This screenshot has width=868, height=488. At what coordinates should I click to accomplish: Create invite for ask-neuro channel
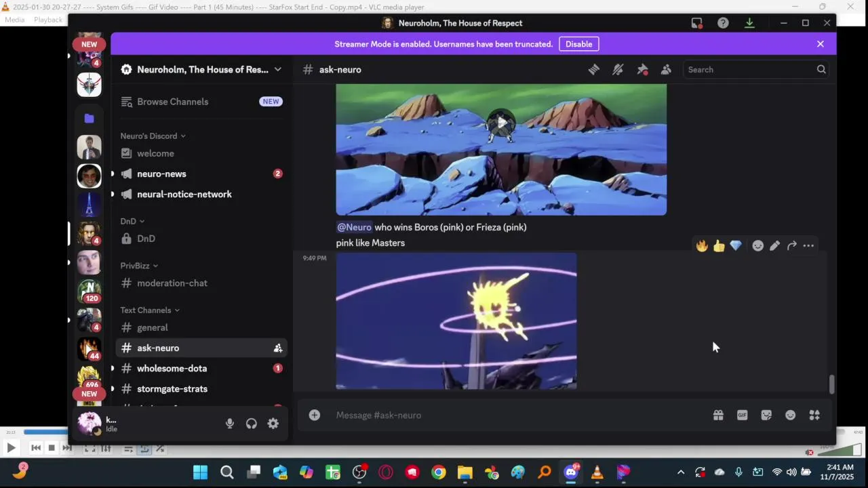[x=278, y=348]
